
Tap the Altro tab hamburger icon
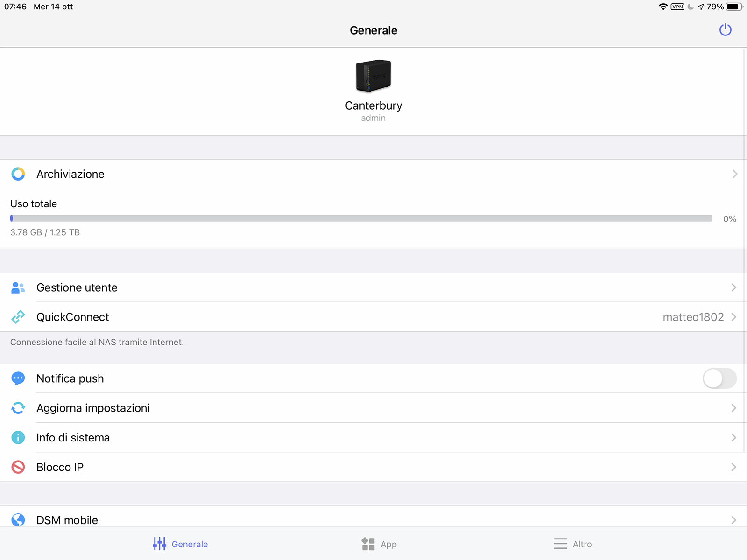coord(560,544)
